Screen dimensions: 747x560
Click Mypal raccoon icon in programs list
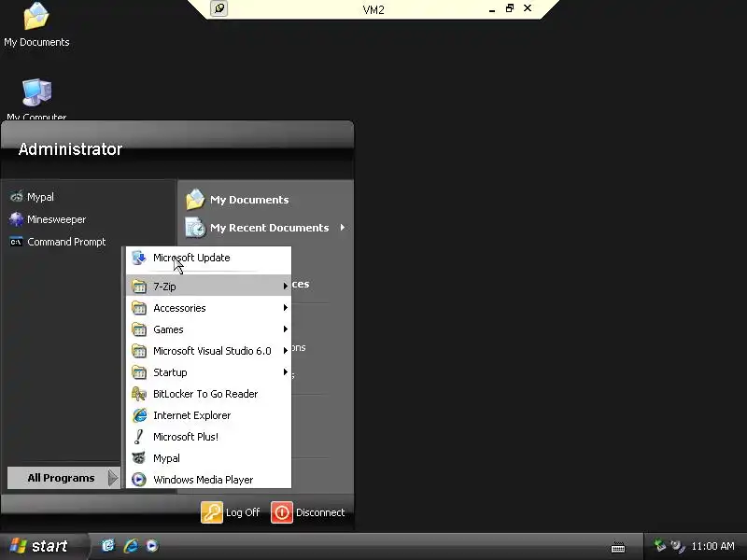click(138, 458)
